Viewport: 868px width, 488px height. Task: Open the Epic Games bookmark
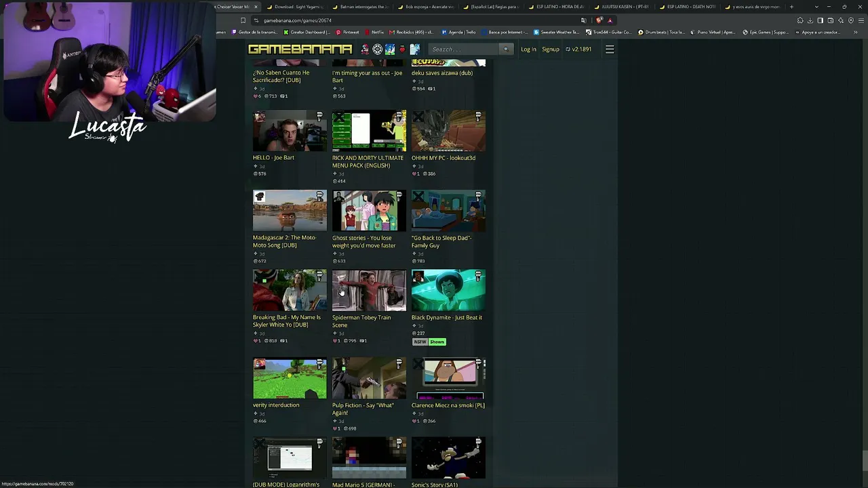(x=766, y=32)
